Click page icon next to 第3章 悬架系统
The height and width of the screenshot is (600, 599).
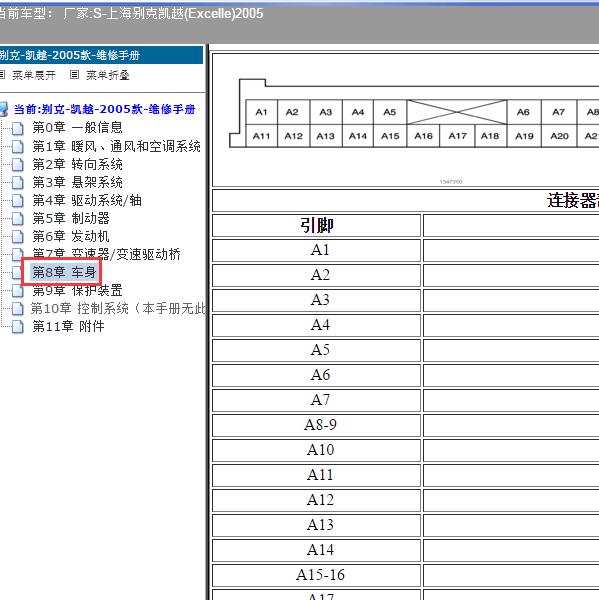click(x=18, y=183)
